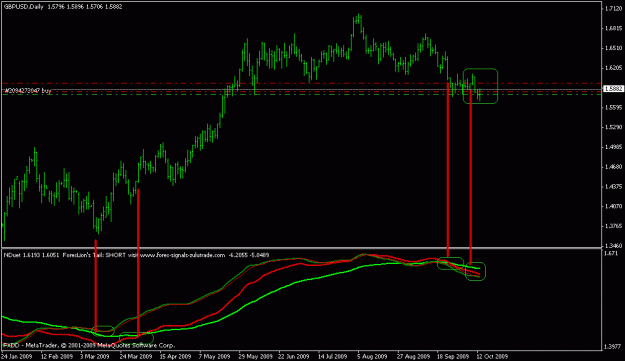Click the 1.6205 price scale value
Viewport: 625px width, 361px height.
613,68
